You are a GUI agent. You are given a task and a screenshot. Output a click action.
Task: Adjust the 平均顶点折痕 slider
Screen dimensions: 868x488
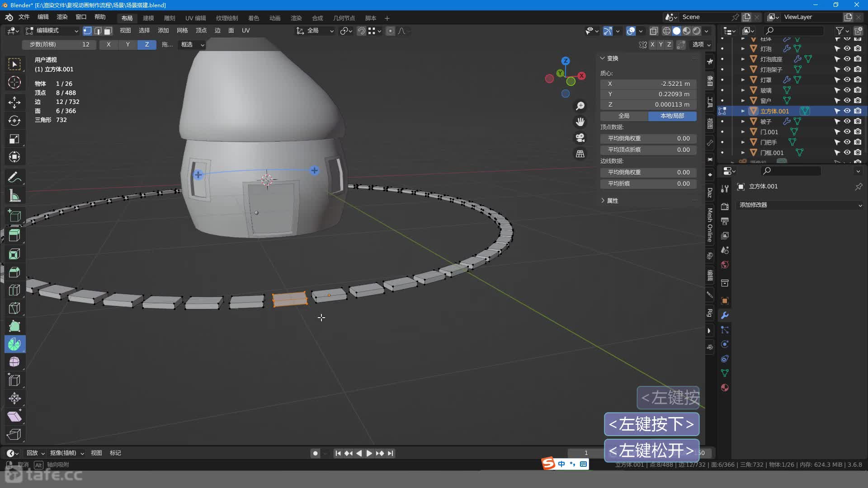tap(648, 150)
